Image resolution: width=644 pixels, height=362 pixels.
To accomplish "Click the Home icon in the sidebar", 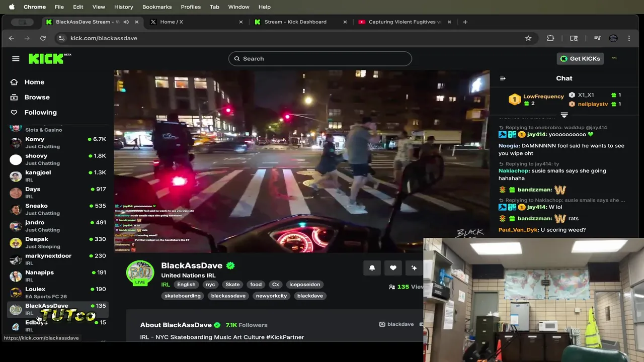I will 14,82.
